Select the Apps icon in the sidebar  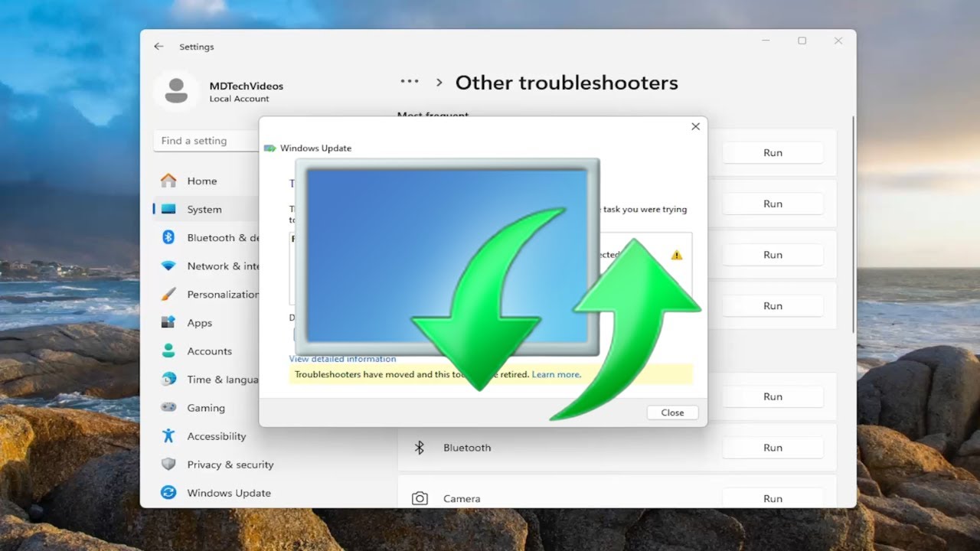pos(168,322)
